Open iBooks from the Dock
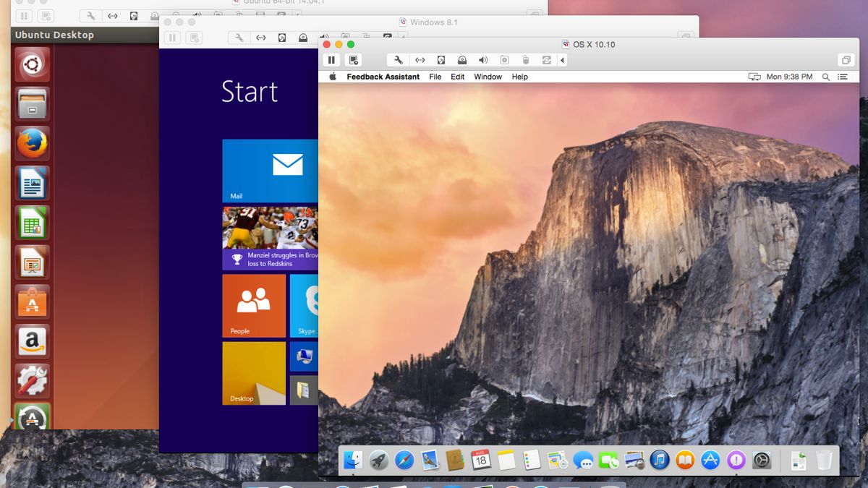This screenshot has width=868, height=488. pyautogui.click(x=685, y=460)
